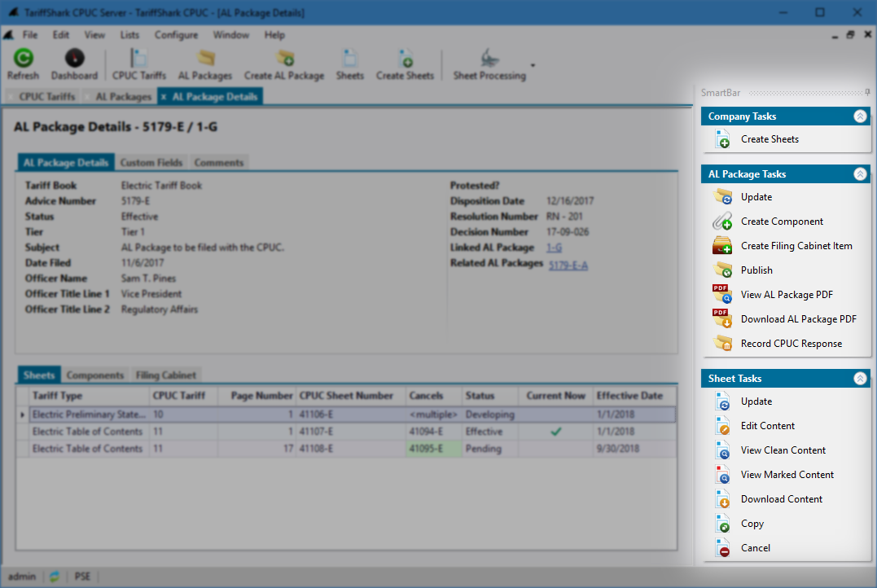Open linked AL Package 1-G
This screenshot has width=877, height=588.
tap(554, 248)
